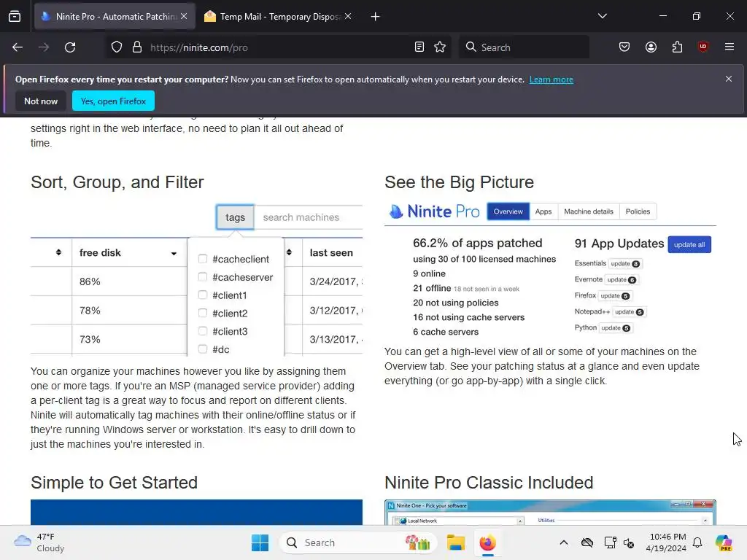This screenshot has width=747, height=560.
Task: Open the clock showing 10:46 PM
Action: 666,542
